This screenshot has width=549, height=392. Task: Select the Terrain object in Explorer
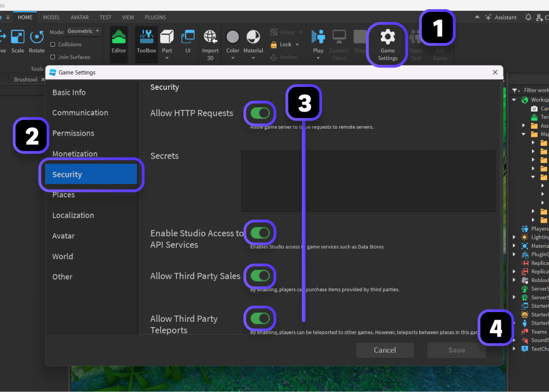(539, 117)
